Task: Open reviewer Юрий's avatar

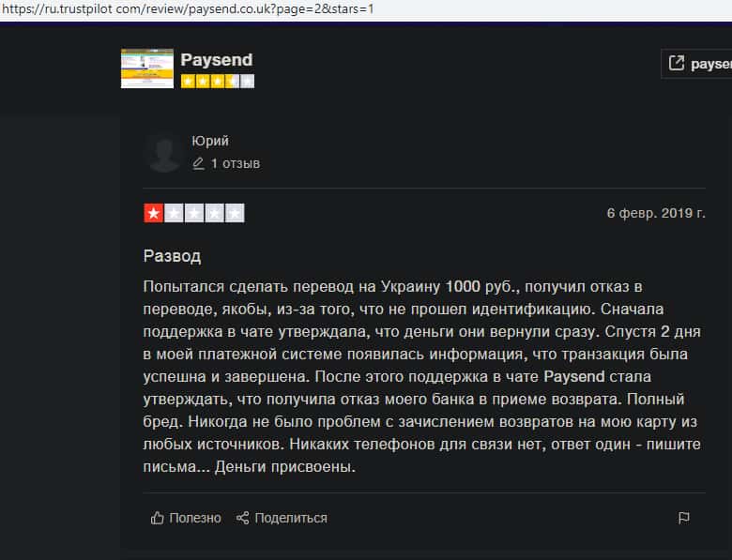Action: pos(163,152)
